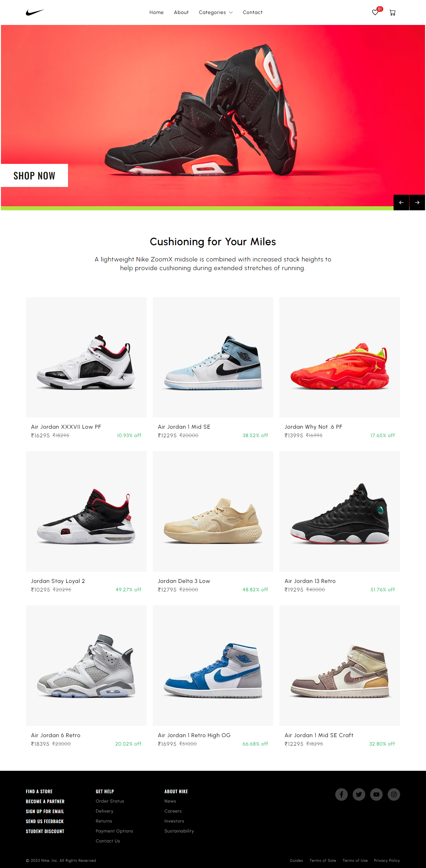Follow the Privacy Policy link
The height and width of the screenshot is (868, 426).
tap(386, 860)
